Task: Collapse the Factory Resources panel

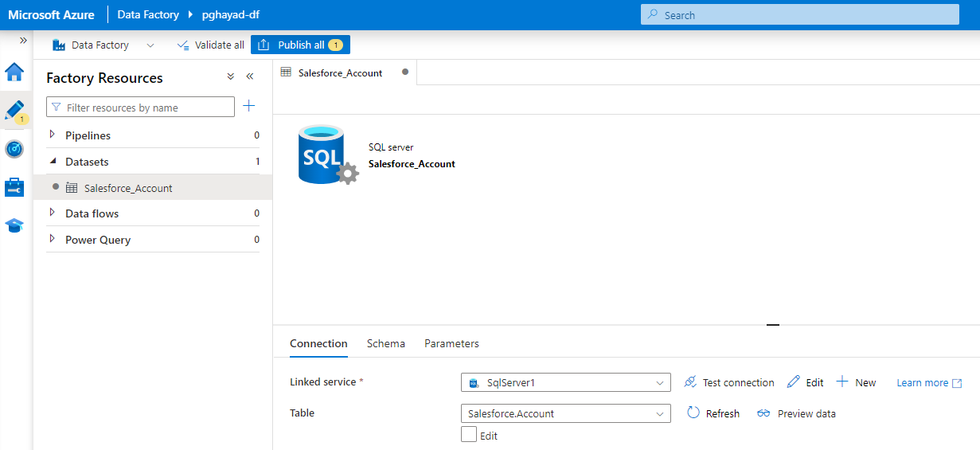Action: [249, 76]
